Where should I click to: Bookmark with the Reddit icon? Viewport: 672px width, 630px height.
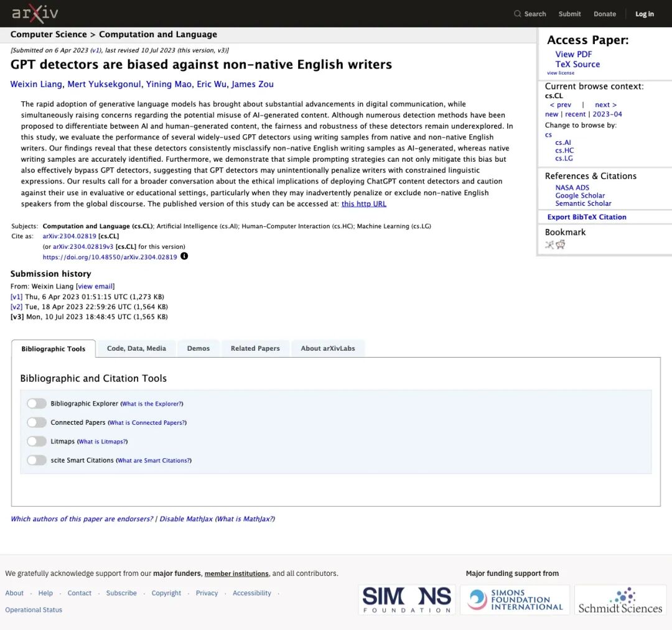561,244
